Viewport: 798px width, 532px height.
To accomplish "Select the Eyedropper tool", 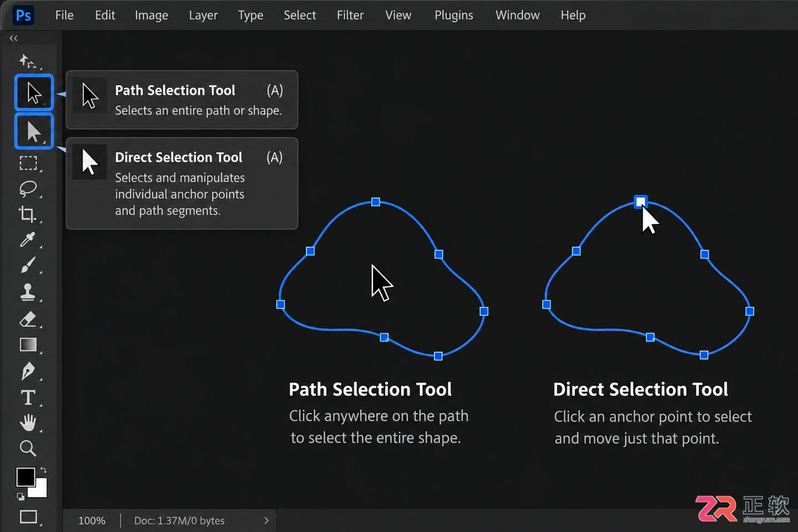I will pyautogui.click(x=28, y=239).
